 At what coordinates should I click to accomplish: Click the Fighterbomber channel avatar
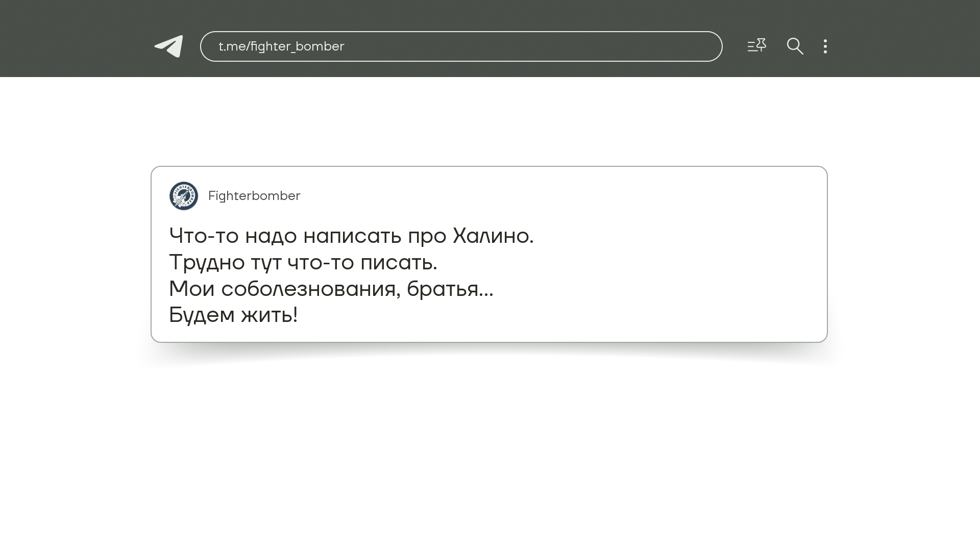click(184, 196)
